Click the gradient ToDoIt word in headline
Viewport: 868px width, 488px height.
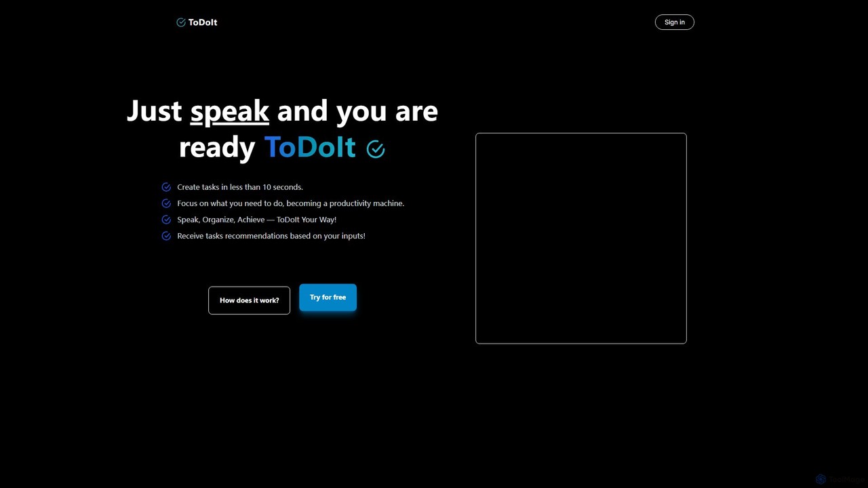310,146
